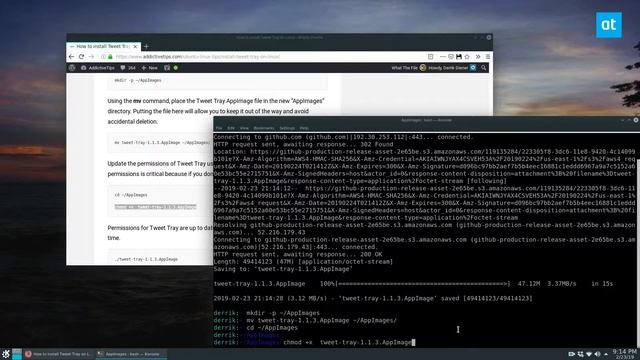Click the leftmost system tray icon

click(x=571, y=354)
